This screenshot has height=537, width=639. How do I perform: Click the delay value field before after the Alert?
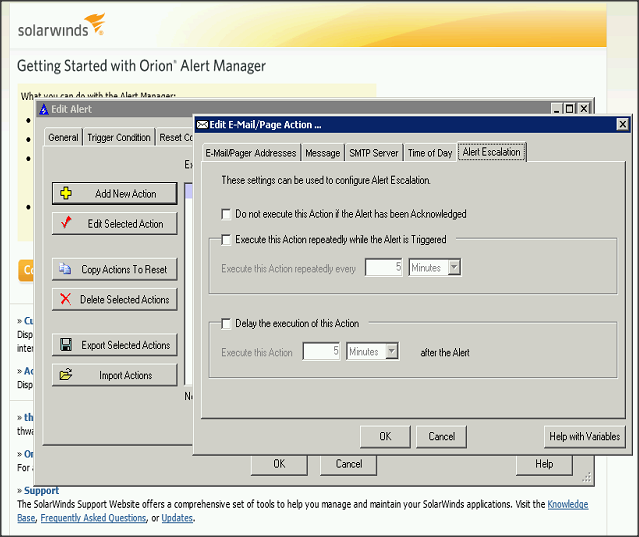coord(321,351)
